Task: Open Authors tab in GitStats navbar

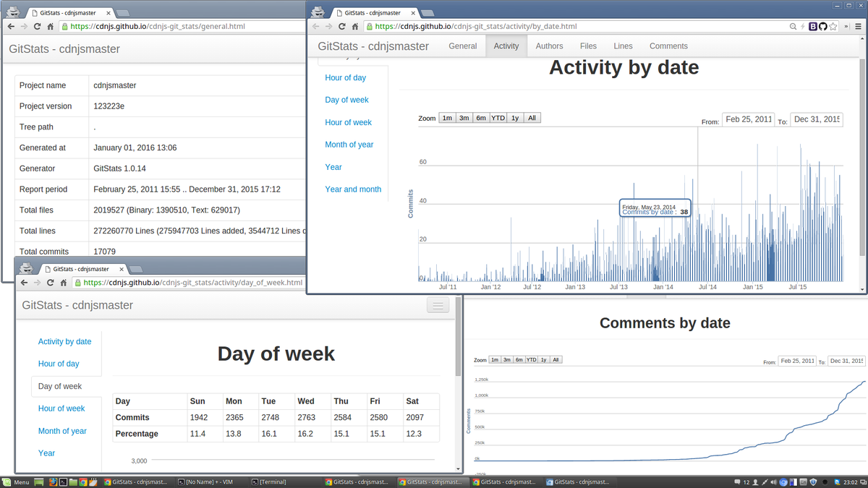Action: click(x=550, y=46)
